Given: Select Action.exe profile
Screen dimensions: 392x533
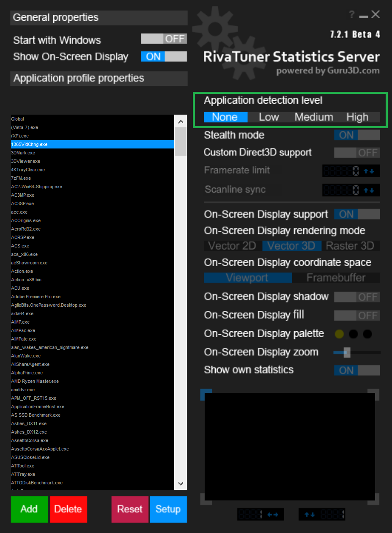Looking at the screenshot, I should tap(92, 271).
